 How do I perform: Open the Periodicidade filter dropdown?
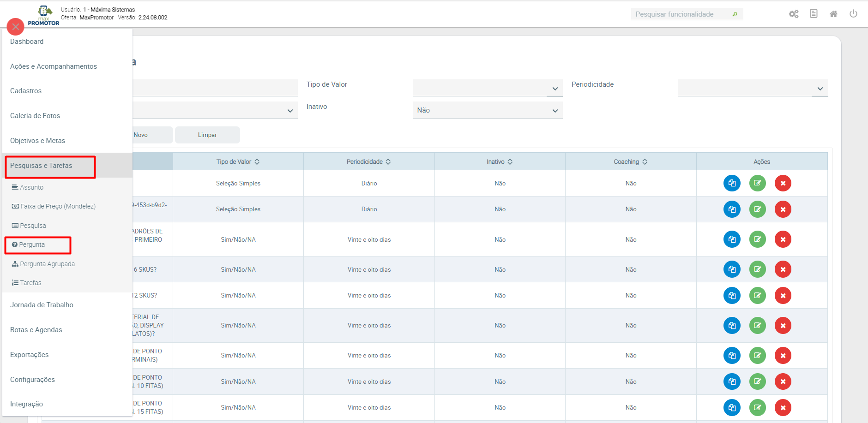coord(753,88)
